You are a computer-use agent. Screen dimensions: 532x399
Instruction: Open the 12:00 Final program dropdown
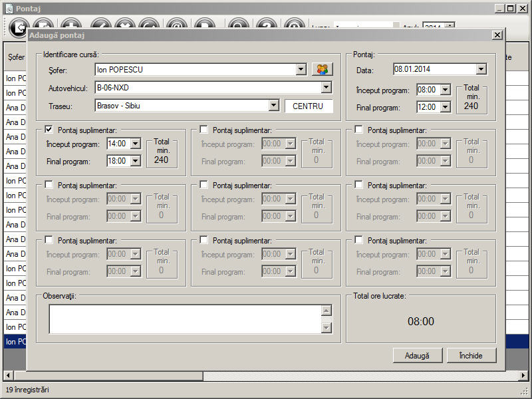tap(445, 107)
